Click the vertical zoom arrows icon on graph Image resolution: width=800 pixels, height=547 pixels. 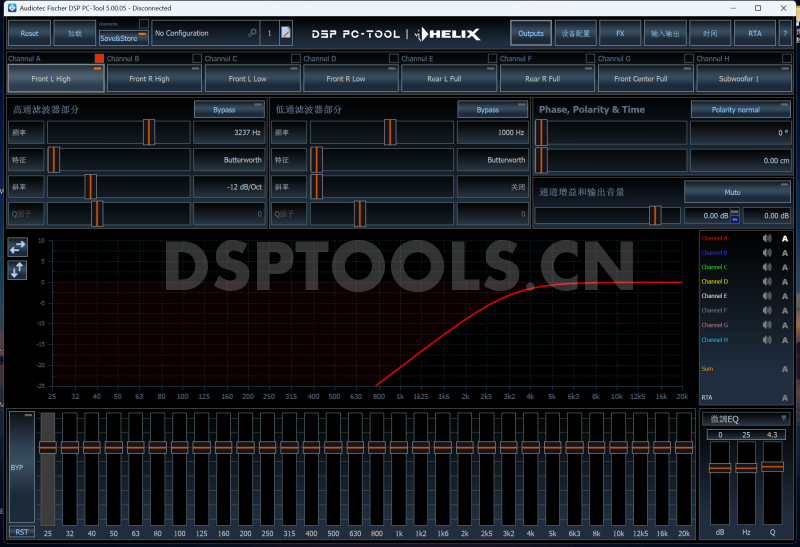click(17, 270)
